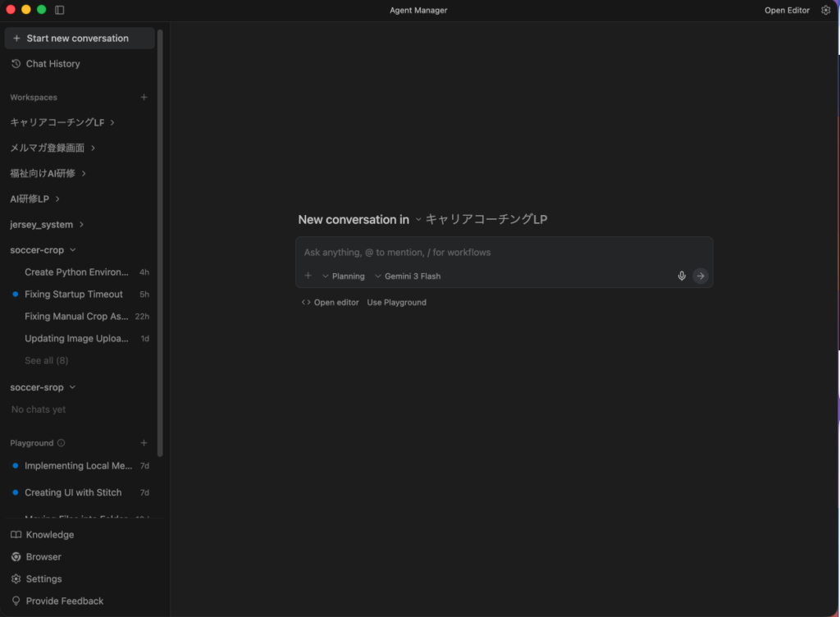Open the Gemini 3 Flash model dropdown
840x617 pixels.
(408, 277)
